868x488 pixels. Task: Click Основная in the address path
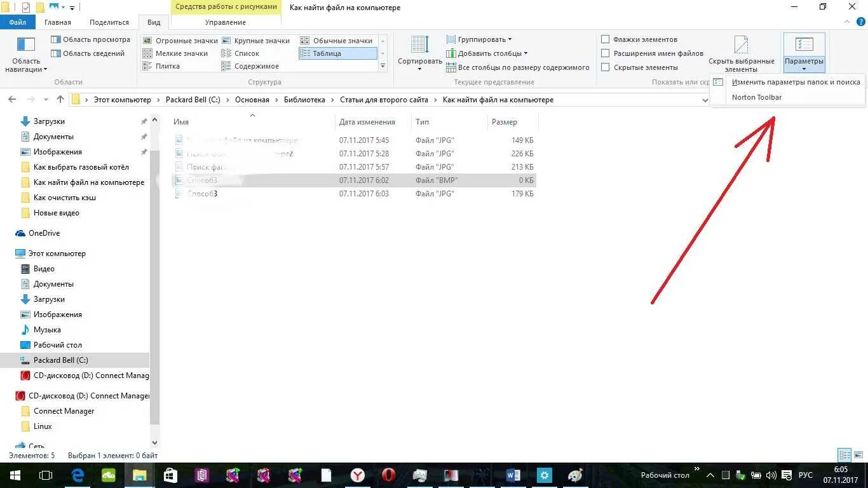coord(252,100)
